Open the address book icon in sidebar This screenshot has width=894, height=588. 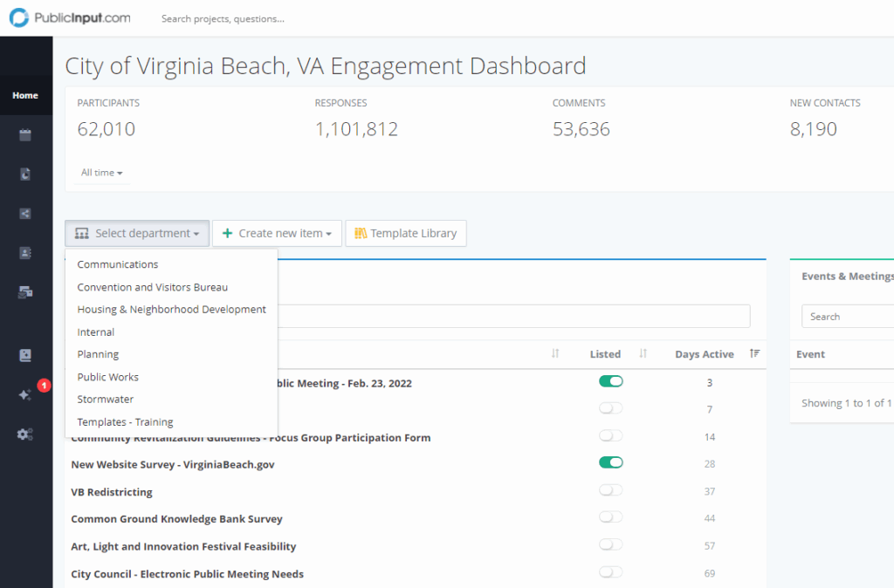(x=25, y=355)
